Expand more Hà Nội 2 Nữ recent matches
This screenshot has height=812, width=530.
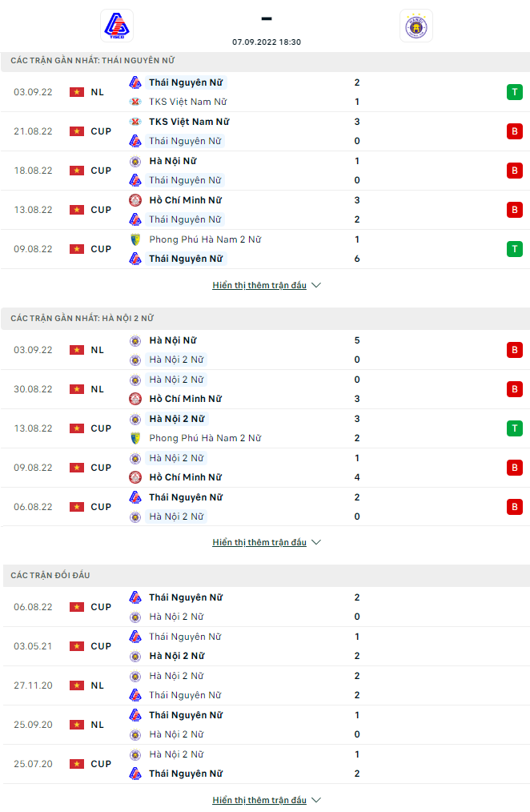coord(266,542)
